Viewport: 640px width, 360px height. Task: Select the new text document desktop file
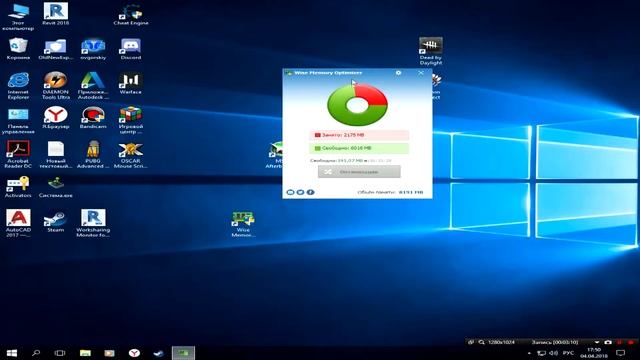(x=56, y=155)
